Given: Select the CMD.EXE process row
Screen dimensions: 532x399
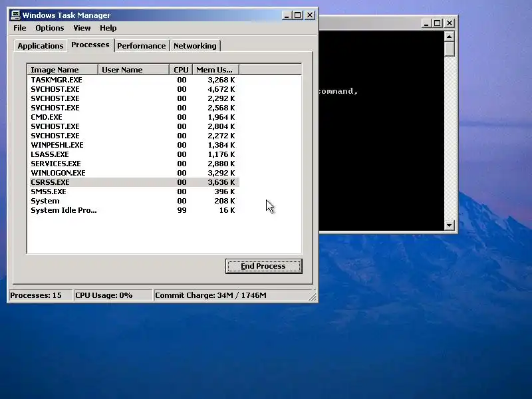Looking at the screenshot, I should [x=134, y=117].
